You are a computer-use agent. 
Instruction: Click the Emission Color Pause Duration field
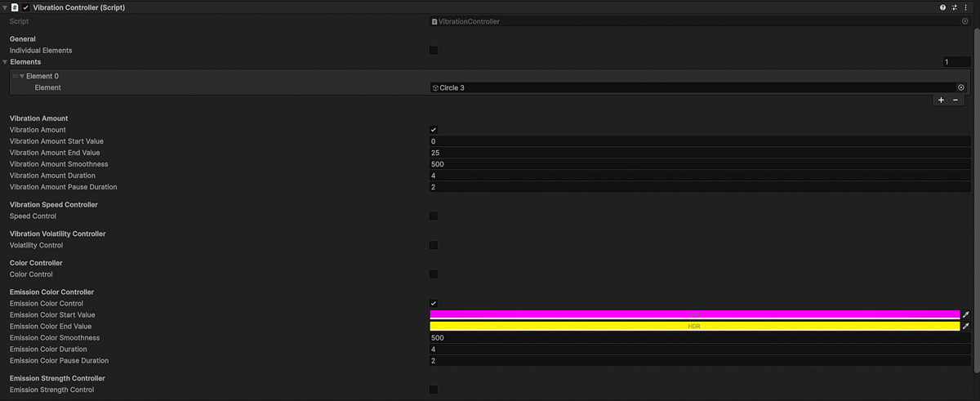click(x=701, y=360)
